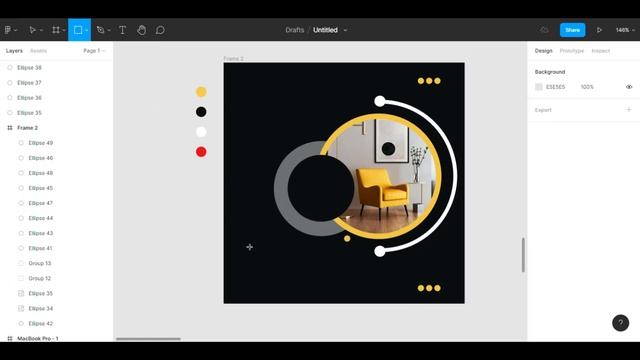The height and width of the screenshot is (360, 640).
Task: Click the image icon of Ellipse 34
Action: pos(21,309)
